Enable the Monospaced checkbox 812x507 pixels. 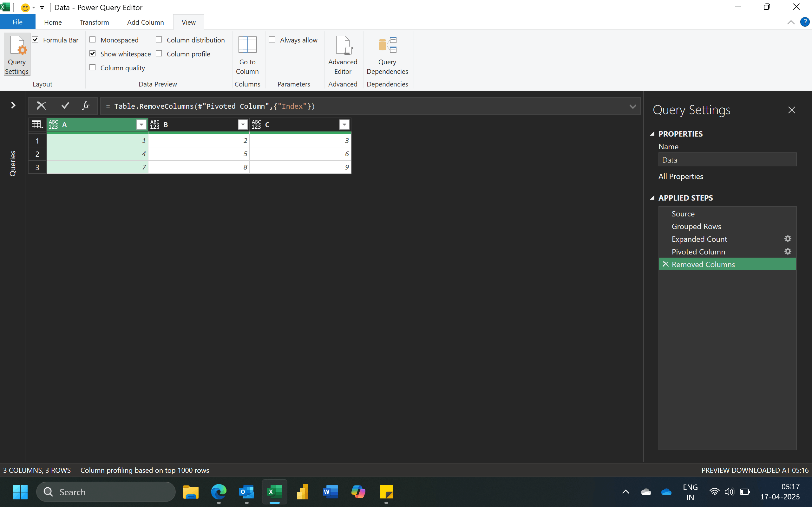[93, 40]
